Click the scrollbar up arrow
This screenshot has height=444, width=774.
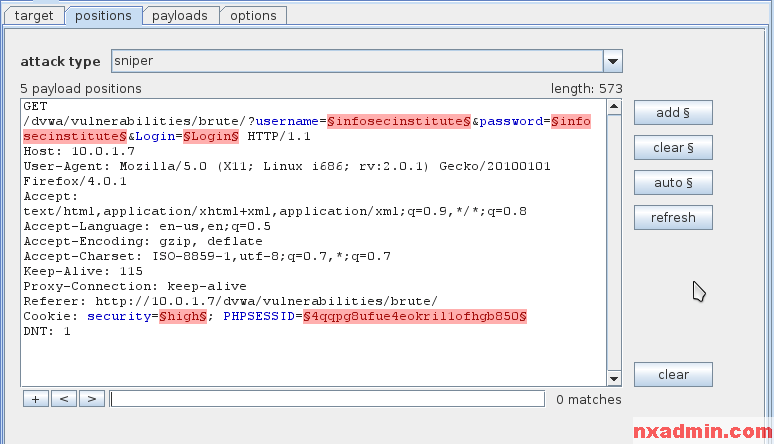pos(614,107)
